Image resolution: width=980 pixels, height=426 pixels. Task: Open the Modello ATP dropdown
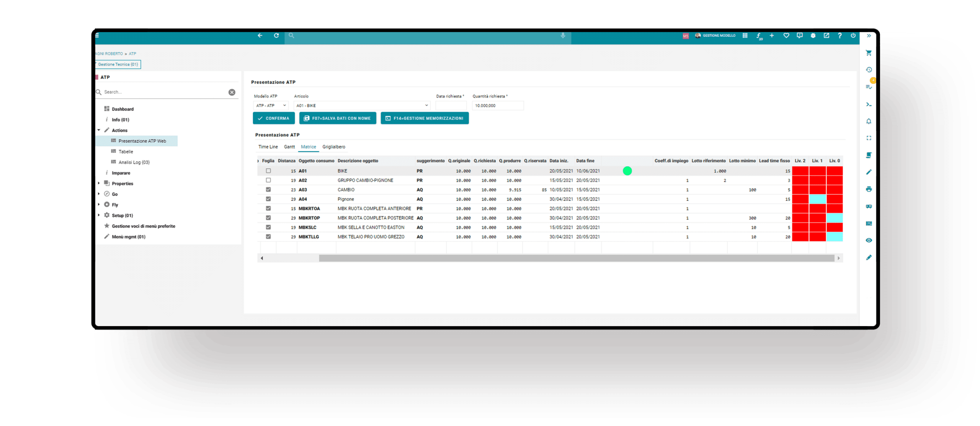(x=271, y=106)
